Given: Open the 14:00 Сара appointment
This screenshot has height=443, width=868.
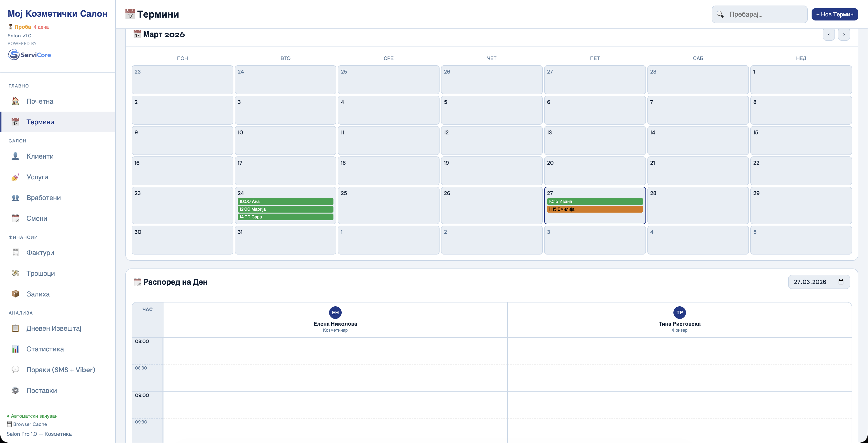Looking at the screenshot, I should pos(285,217).
